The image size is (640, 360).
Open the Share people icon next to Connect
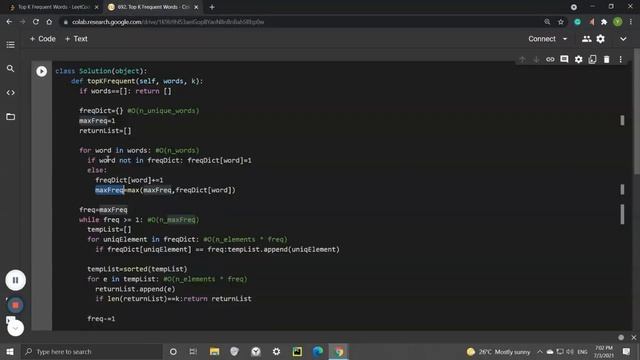click(x=587, y=39)
